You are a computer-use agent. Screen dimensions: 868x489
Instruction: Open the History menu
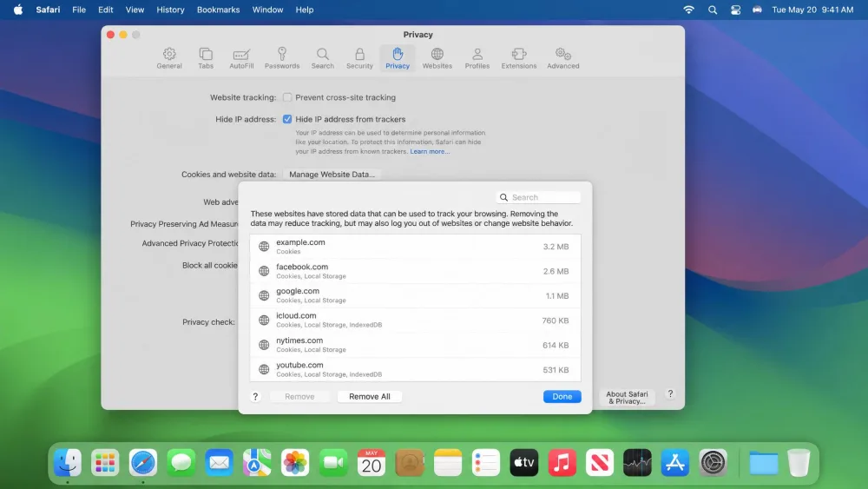pos(170,10)
